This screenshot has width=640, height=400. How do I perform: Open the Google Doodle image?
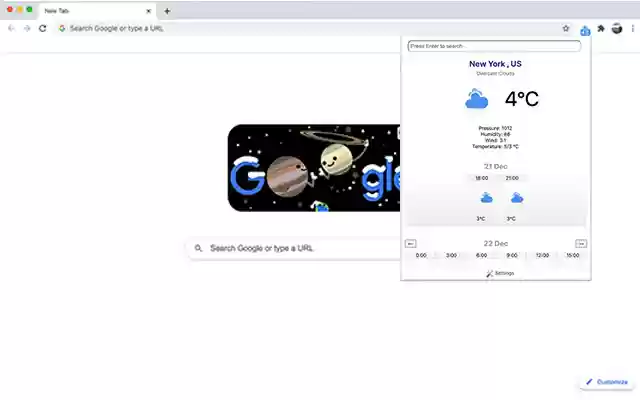314,168
